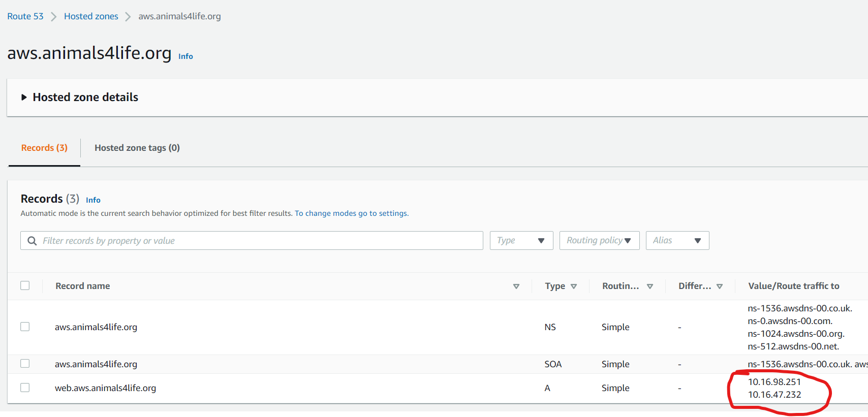Sort by Routing policy column arrow
Screen dimensions: 868x417
(x=650, y=286)
